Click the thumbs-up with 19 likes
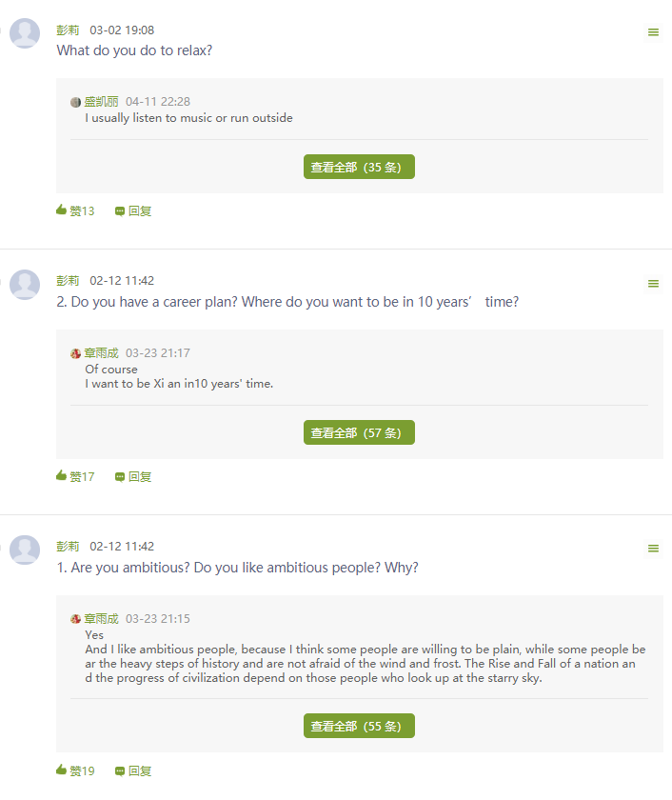 [62, 770]
